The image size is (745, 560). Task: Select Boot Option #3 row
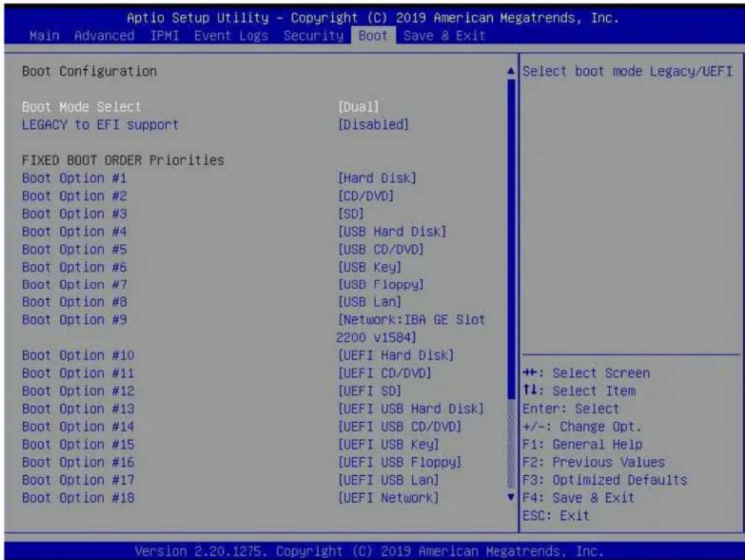tap(74, 214)
